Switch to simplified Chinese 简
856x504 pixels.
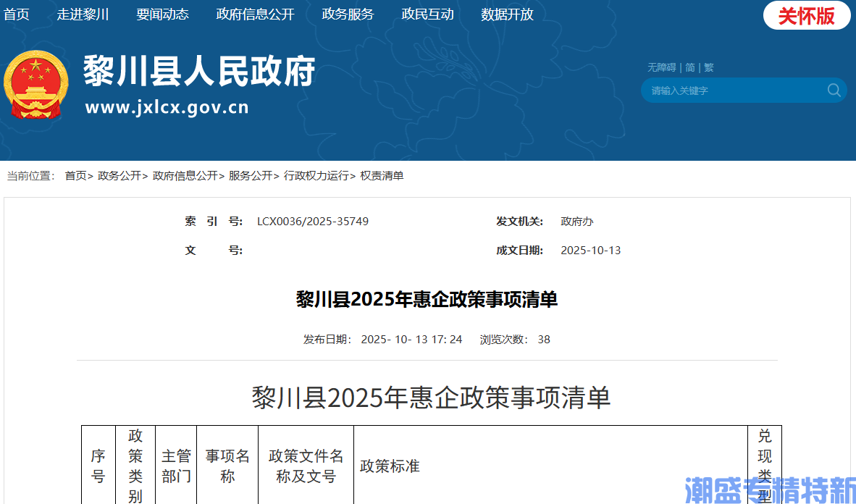(690, 67)
